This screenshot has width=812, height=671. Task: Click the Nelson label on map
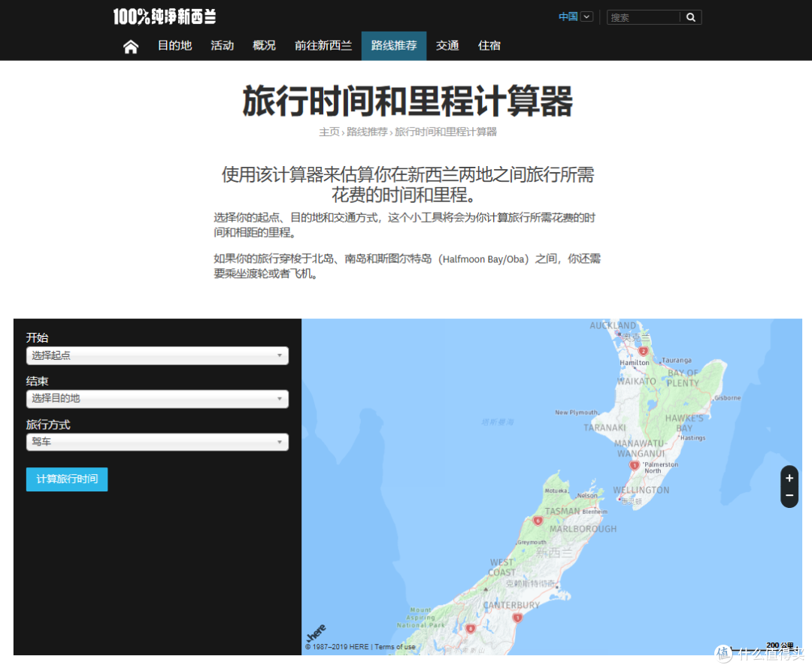(587, 495)
